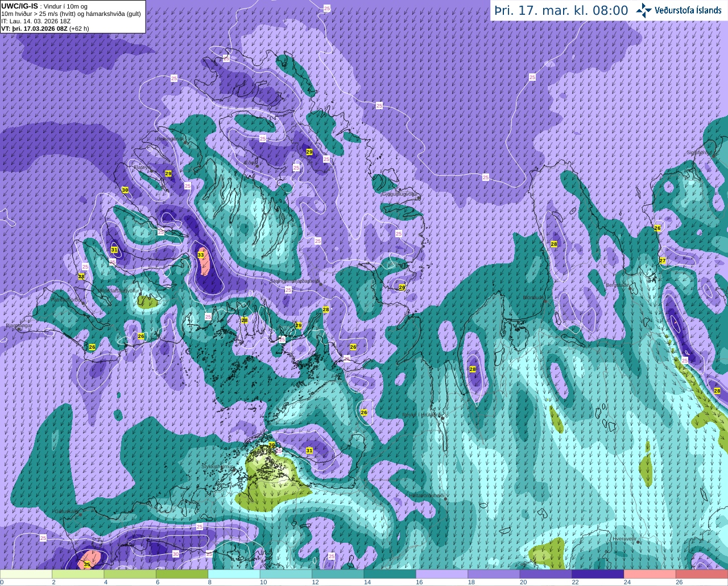Viewport: 728px width, 586px height.
Task: Click the yellow '26' label near Gjögurflugvöllur
Action: click(402, 287)
